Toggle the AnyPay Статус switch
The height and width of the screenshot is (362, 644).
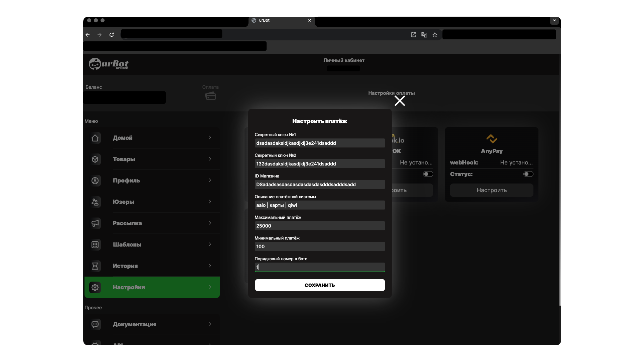tap(528, 174)
